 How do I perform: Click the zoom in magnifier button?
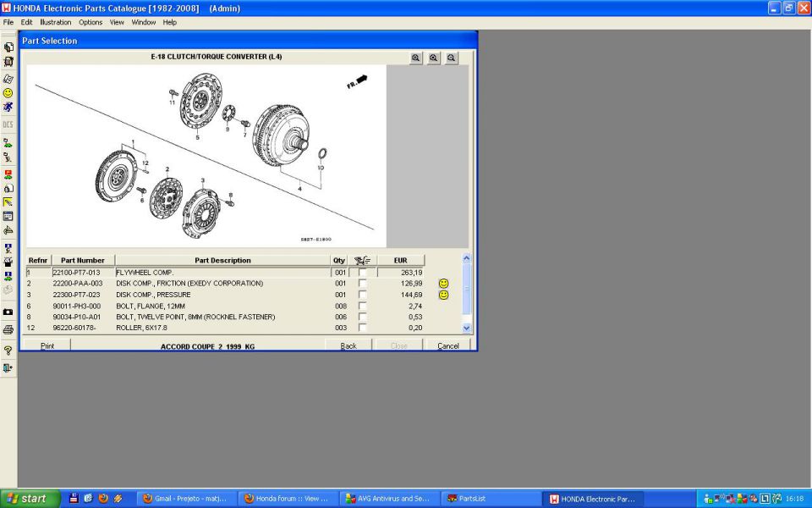click(x=416, y=58)
